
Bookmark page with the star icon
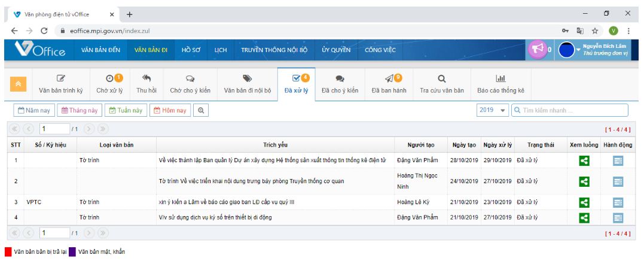coord(595,31)
